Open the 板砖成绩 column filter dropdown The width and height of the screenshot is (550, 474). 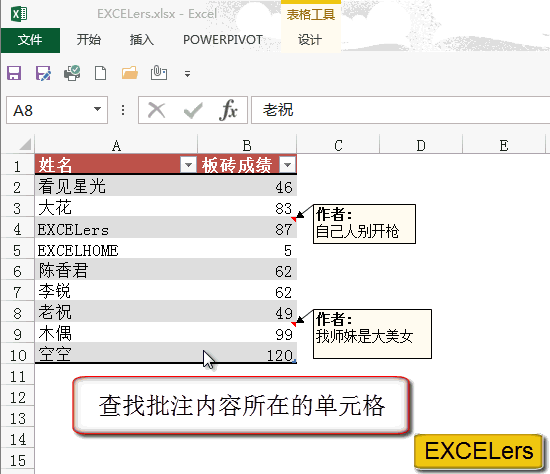(288, 165)
